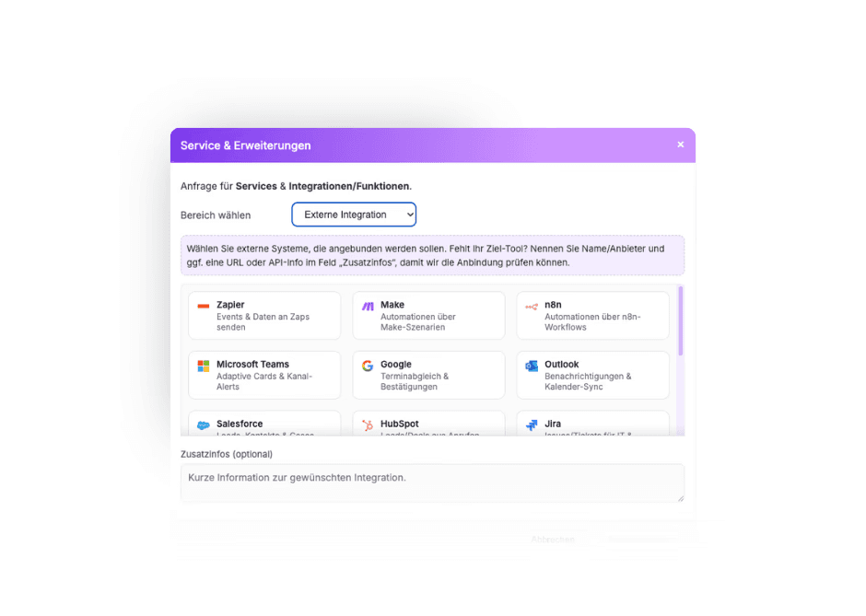
Task: Click the Jira logo icon
Action: pos(532,425)
